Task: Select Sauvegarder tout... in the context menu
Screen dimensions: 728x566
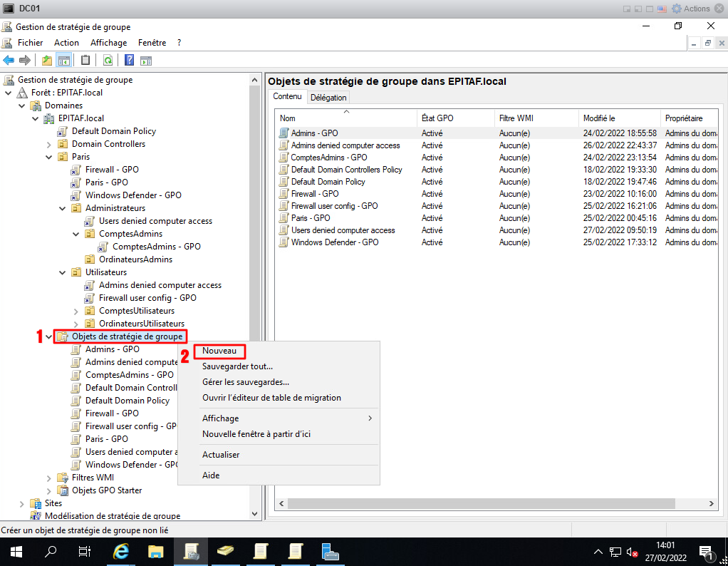Action: [x=237, y=366]
